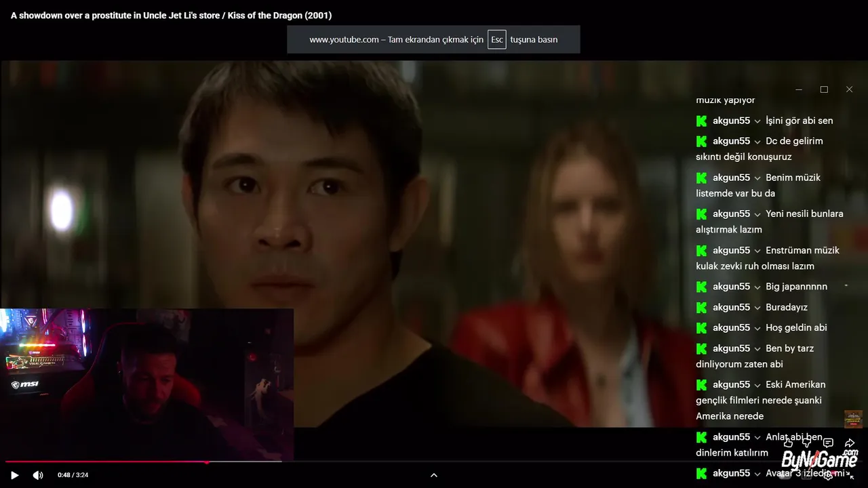Open the player settings gear
The width and height of the screenshot is (868, 488).
(828, 475)
